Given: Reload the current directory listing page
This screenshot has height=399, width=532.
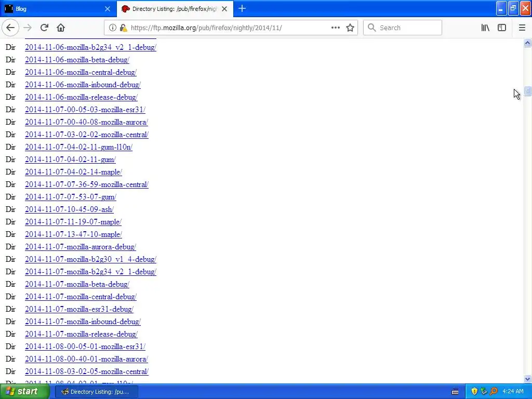Looking at the screenshot, I should click(x=44, y=28).
